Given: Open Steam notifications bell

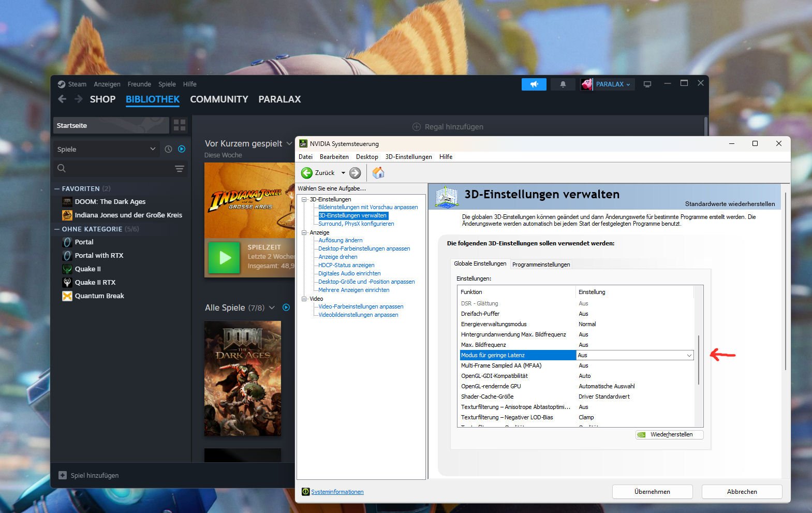Looking at the screenshot, I should [563, 84].
